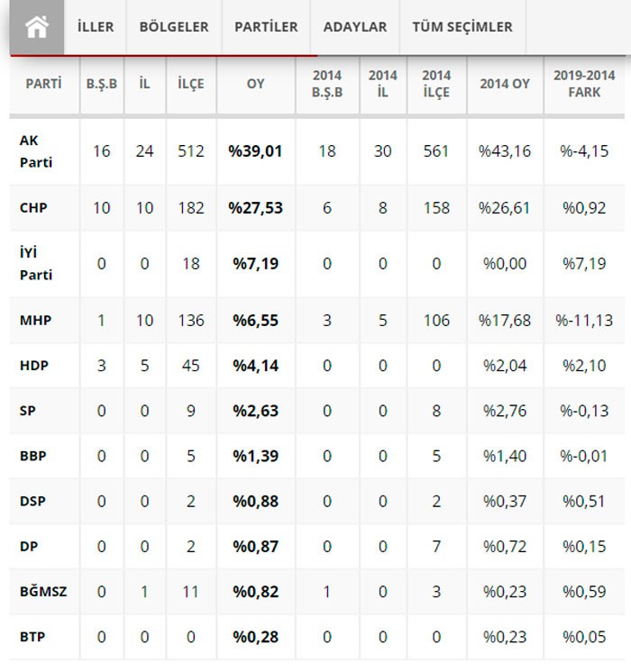Viewport: 631px width, 672px height.
Task: Select the TÜM SEÇİMLER tab
Action: [462, 27]
